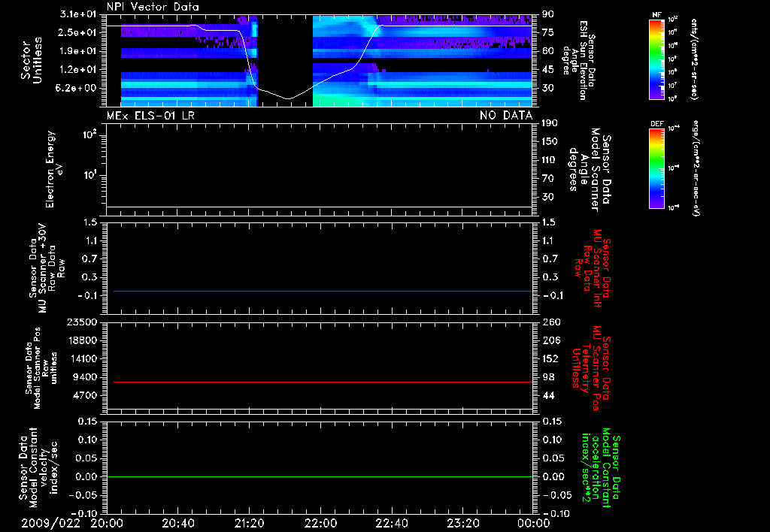Viewport: 770px width, 532px height.
Task: Click the '23500' scanner position tick label
Action: tap(83, 322)
